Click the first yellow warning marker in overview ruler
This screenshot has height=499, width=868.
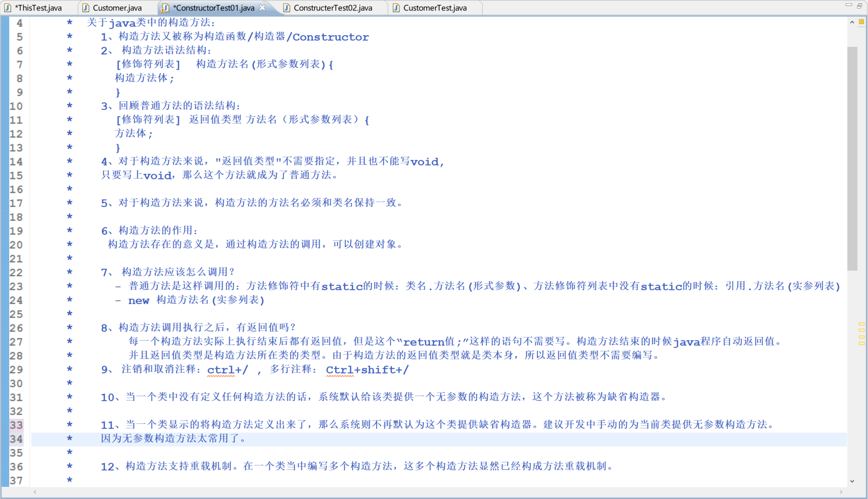coord(862,324)
